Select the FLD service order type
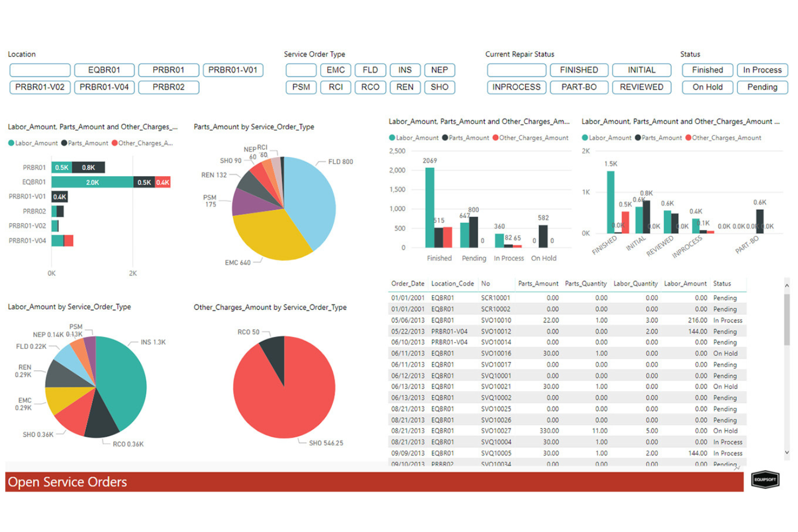This screenshot has height=532, width=798. 370,70
